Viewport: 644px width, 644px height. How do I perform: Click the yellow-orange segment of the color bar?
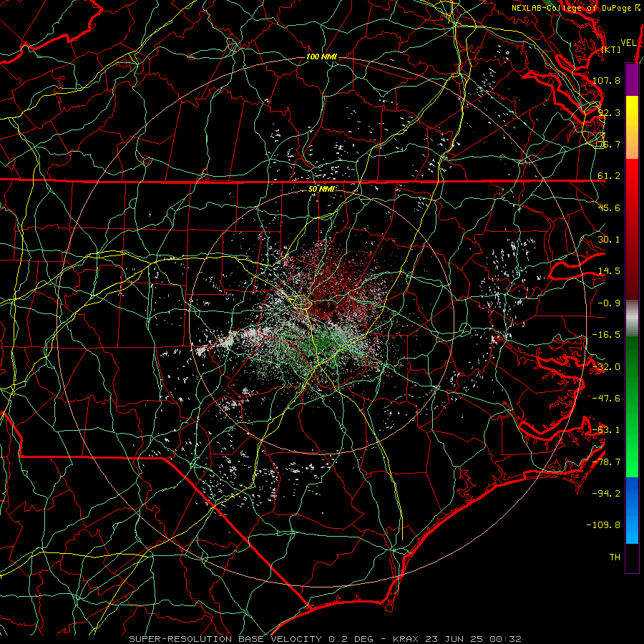pos(632,127)
